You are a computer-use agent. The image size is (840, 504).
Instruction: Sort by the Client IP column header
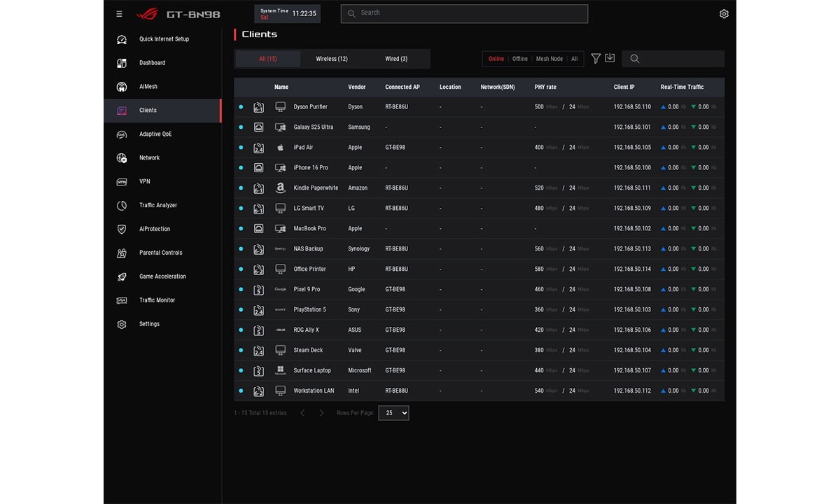pyautogui.click(x=624, y=87)
